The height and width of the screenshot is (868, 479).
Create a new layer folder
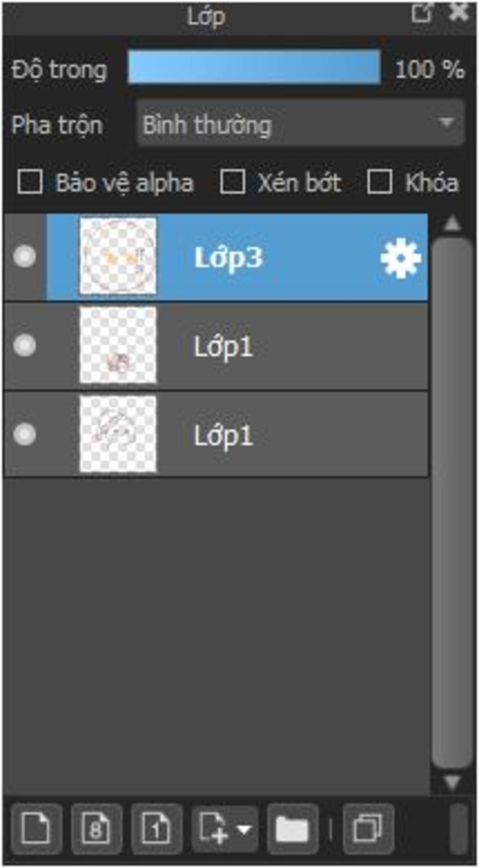click(292, 829)
